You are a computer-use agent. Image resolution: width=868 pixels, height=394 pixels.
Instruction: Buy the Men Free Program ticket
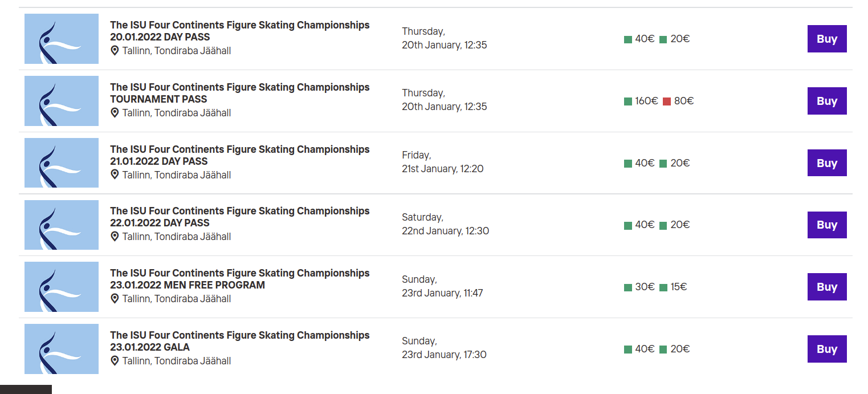826,287
